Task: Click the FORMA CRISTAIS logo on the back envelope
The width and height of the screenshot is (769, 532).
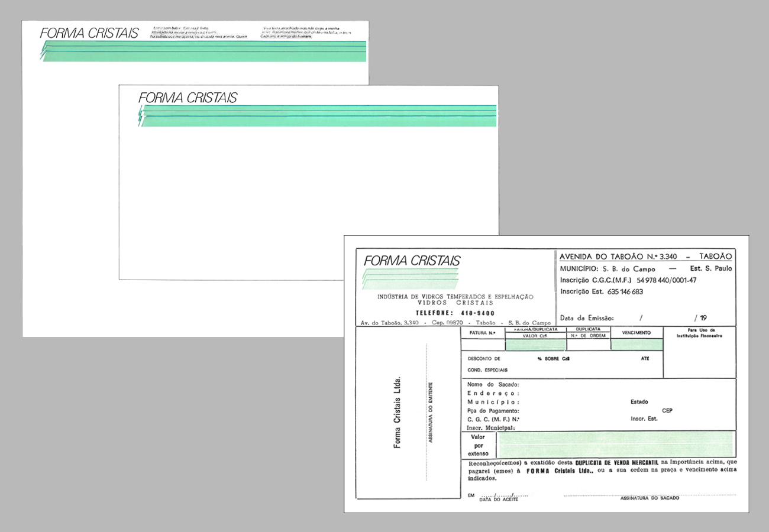Action: (x=89, y=33)
